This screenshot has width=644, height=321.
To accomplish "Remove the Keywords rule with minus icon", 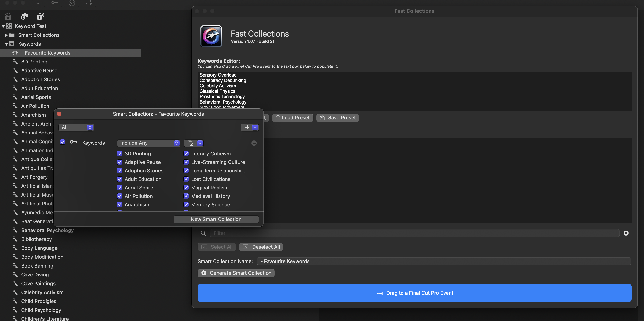I will click(x=254, y=143).
